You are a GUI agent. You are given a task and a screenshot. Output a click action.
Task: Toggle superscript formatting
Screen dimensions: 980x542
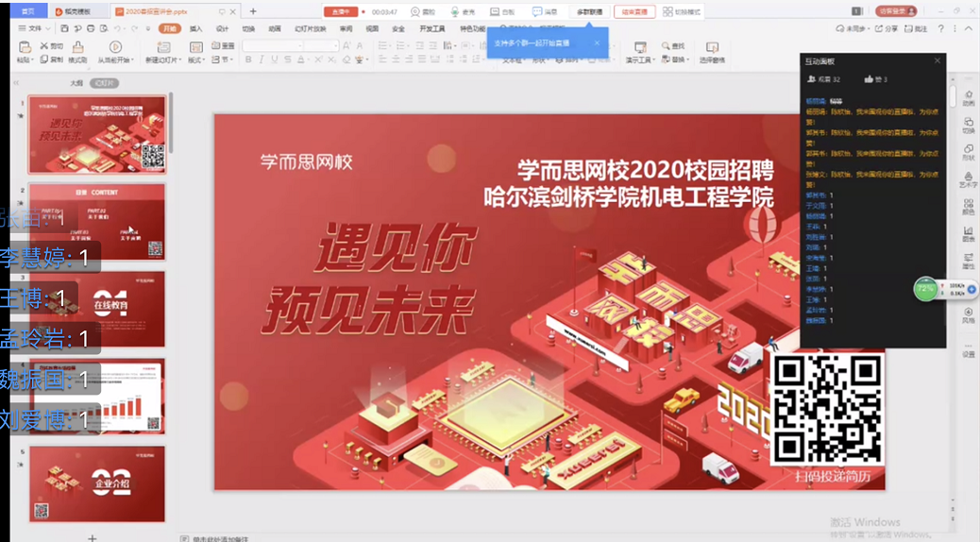point(318,60)
